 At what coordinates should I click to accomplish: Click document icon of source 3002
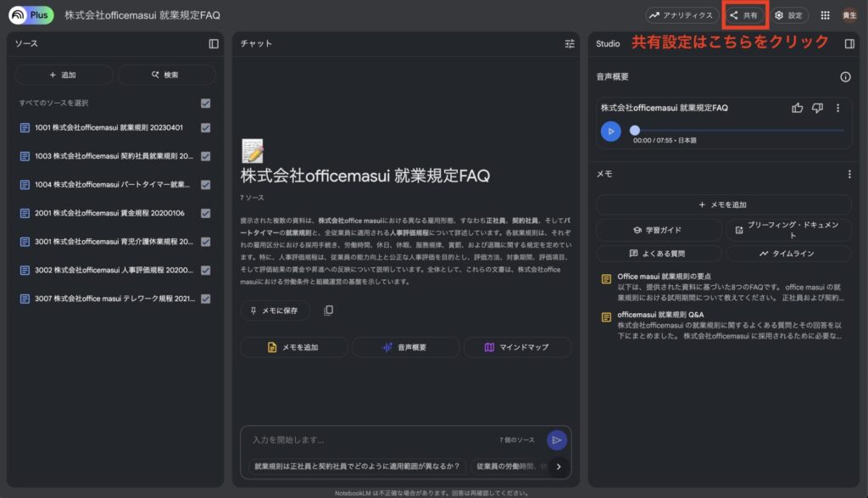click(x=25, y=271)
